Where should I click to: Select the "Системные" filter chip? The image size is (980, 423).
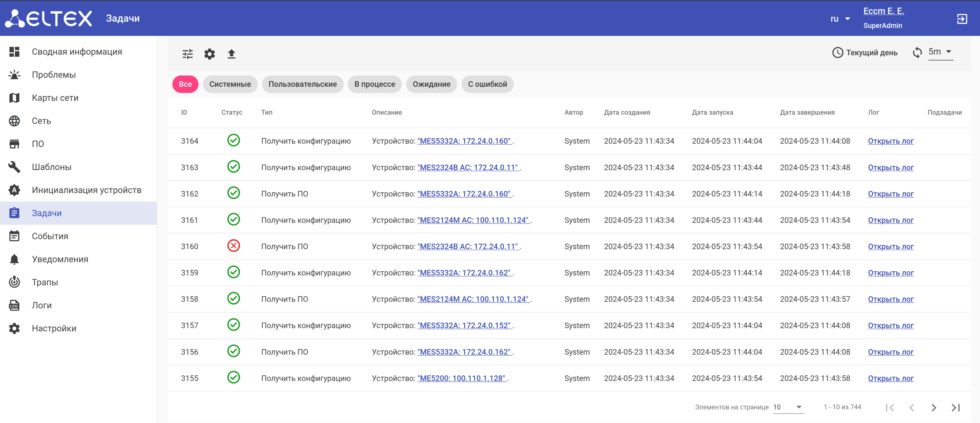(230, 84)
